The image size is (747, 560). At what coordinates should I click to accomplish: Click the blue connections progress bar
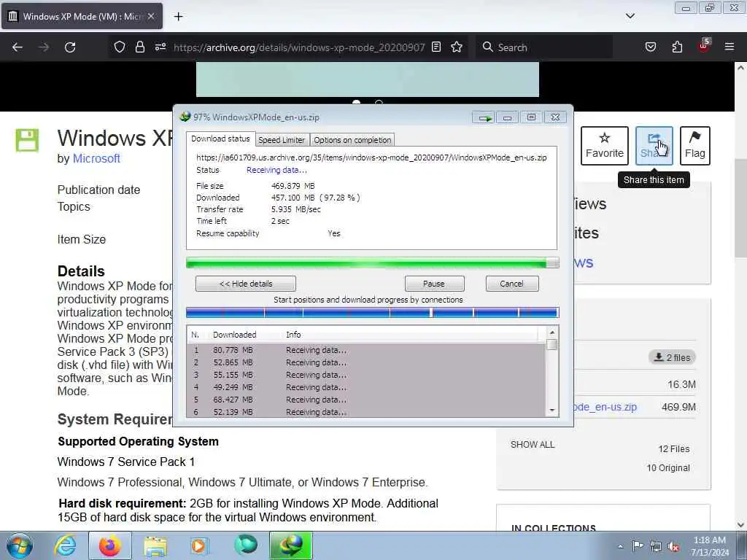pos(373,313)
